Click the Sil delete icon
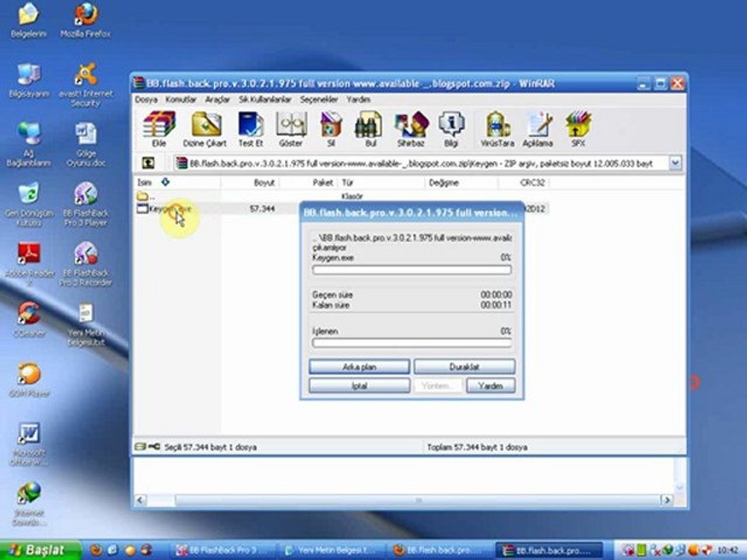This screenshot has width=747, height=560. tap(331, 129)
